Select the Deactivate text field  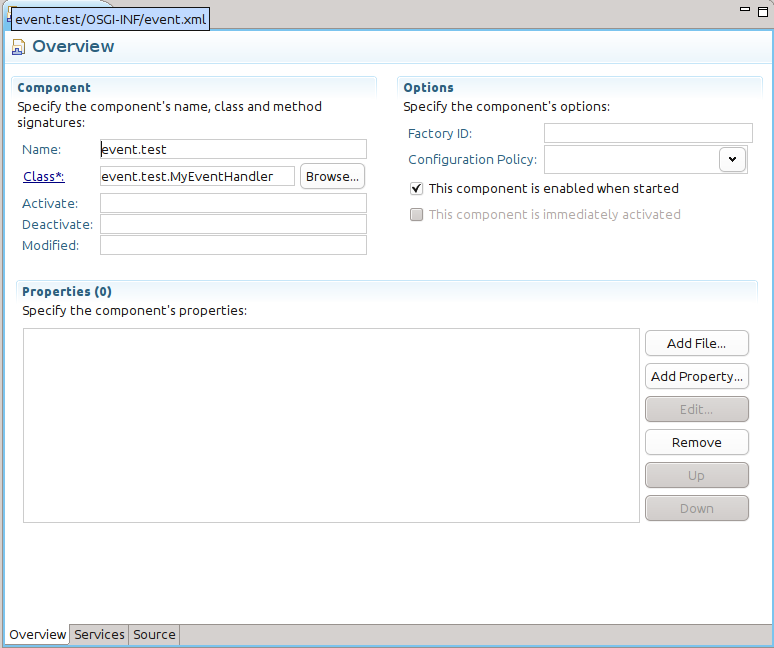point(233,224)
